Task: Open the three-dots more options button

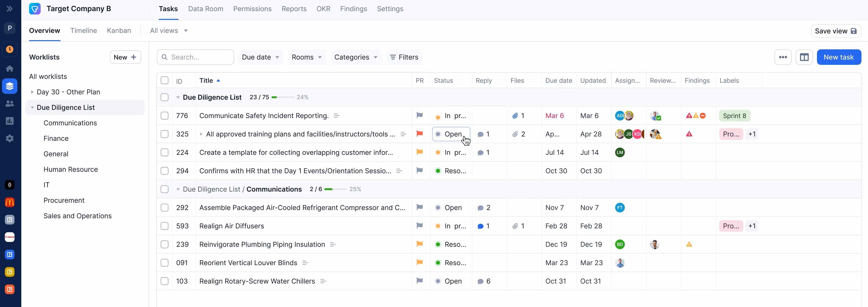Action: [x=783, y=57]
